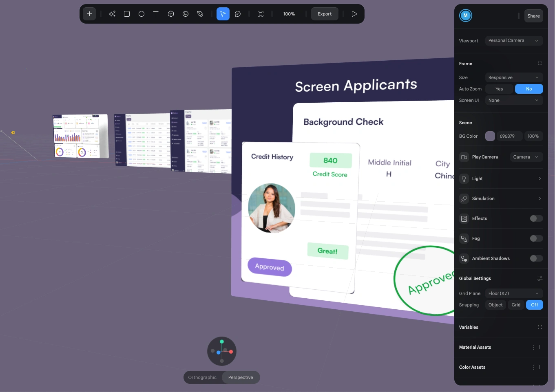555x392 pixels.
Task: Click the plus add button in toolbar
Action: 89,14
